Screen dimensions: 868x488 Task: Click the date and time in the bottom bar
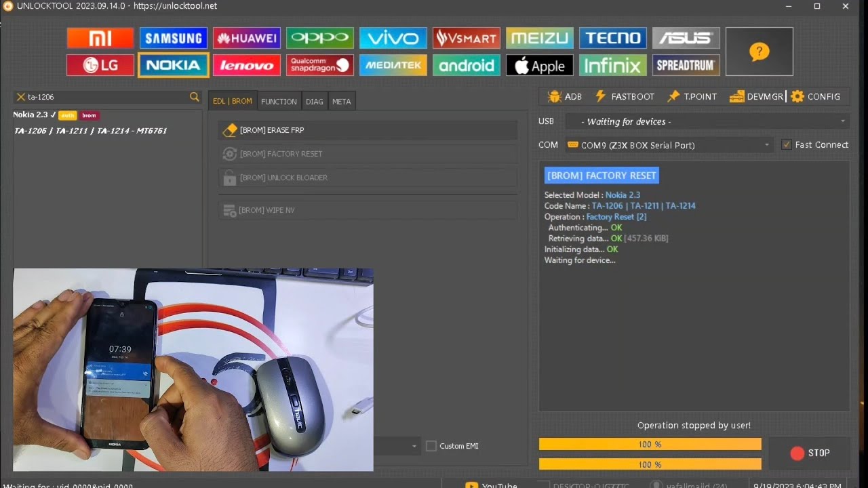[797, 485]
